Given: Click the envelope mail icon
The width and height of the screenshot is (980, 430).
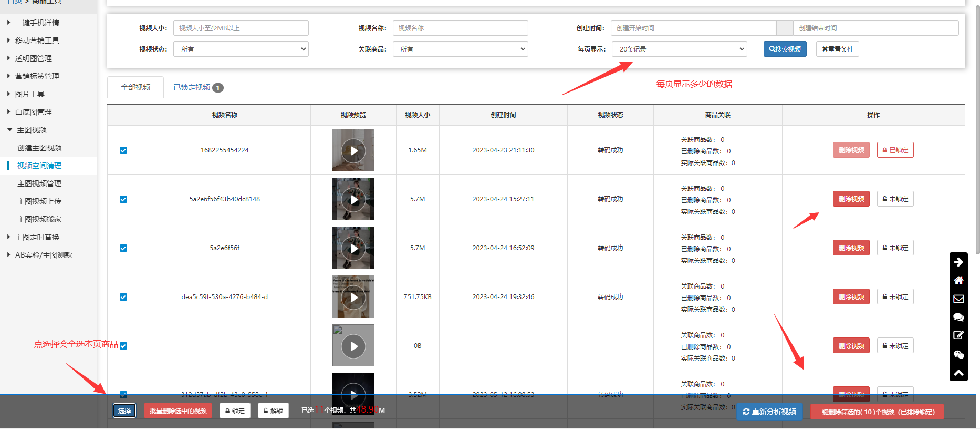Looking at the screenshot, I should [958, 299].
